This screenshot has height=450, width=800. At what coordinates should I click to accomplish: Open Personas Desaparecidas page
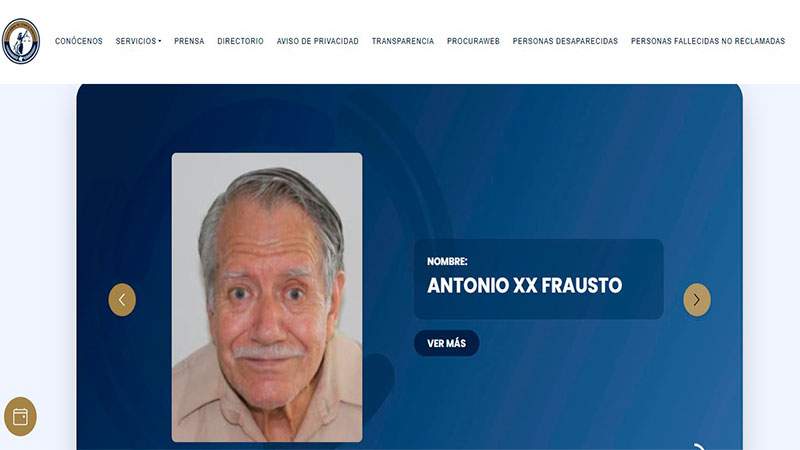click(x=565, y=41)
